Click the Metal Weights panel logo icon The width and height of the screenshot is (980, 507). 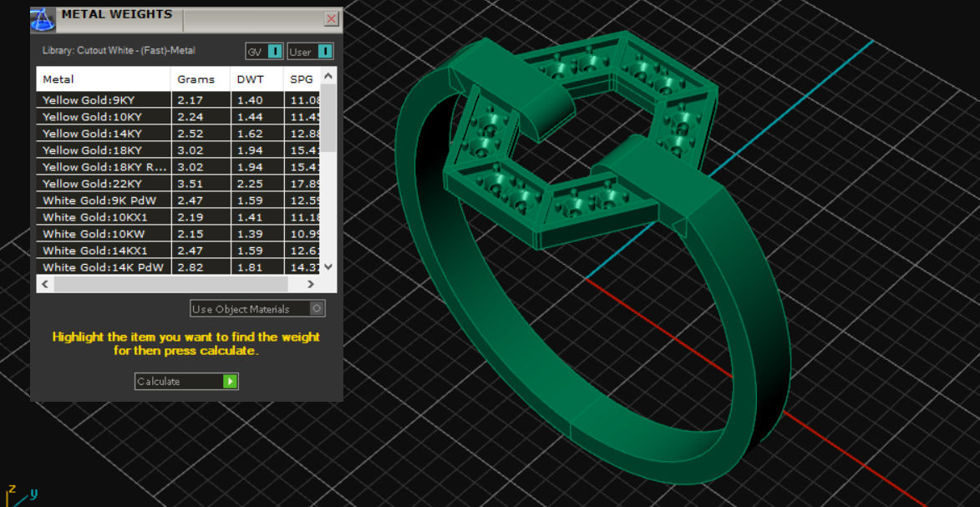coord(43,18)
